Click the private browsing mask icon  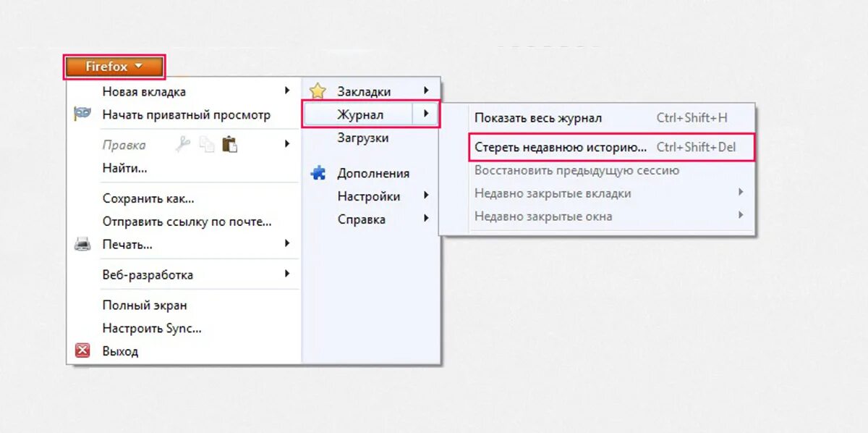82,114
